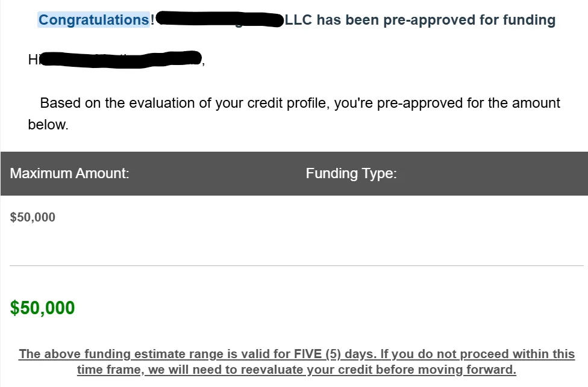This screenshot has width=588, height=387.
Task: Click the word 'LLC' in the heading
Action: click(298, 20)
